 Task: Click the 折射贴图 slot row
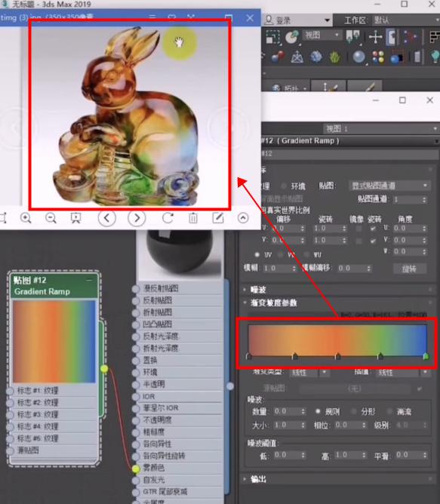[182, 312]
